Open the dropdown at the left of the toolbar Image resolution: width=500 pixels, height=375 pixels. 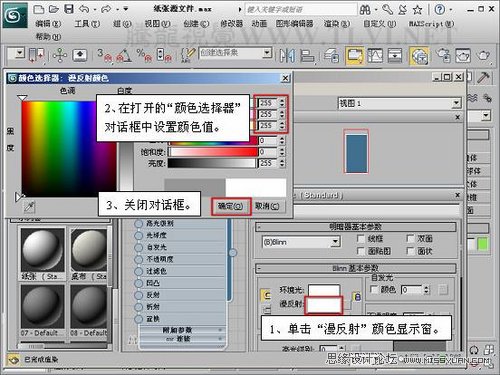20,53
